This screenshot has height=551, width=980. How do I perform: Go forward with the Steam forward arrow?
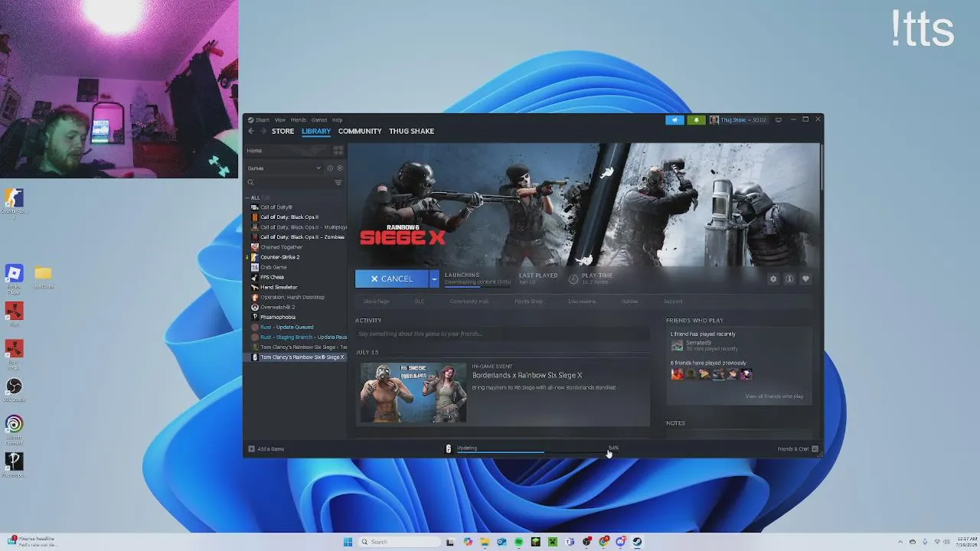(263, 132)
